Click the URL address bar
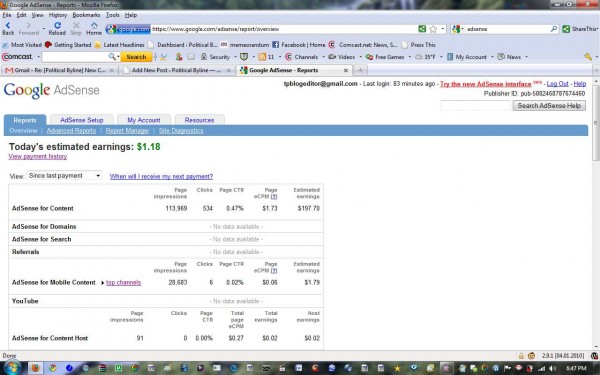The width and height of the screenshot is (600, 375). pos(284,29)
